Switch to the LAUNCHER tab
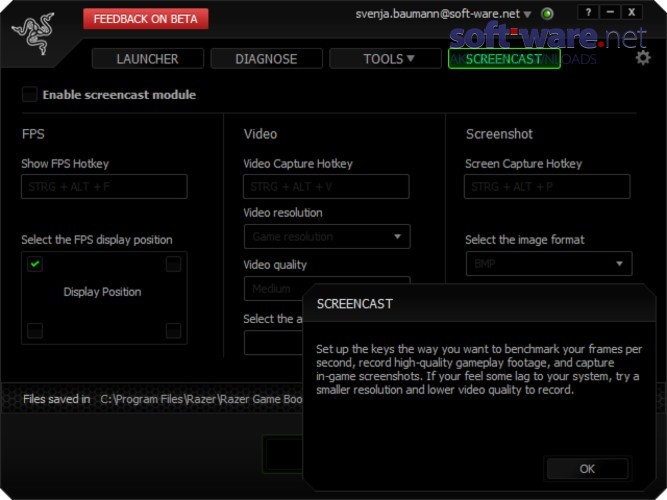Viewport: 667px width, 500px height. [148, 59]
